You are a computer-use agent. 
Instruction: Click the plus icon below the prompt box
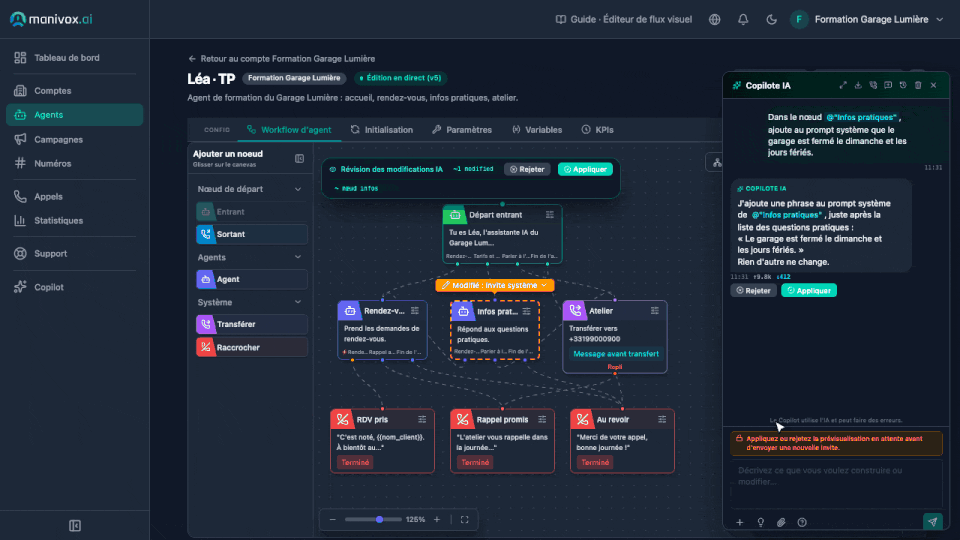(x=740, y=522)
